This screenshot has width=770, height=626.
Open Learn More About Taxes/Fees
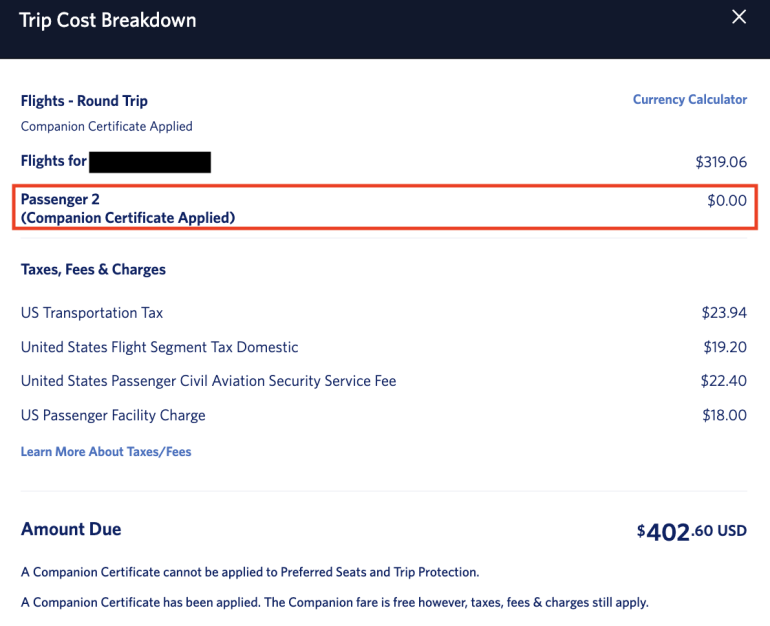coord(106,452)
